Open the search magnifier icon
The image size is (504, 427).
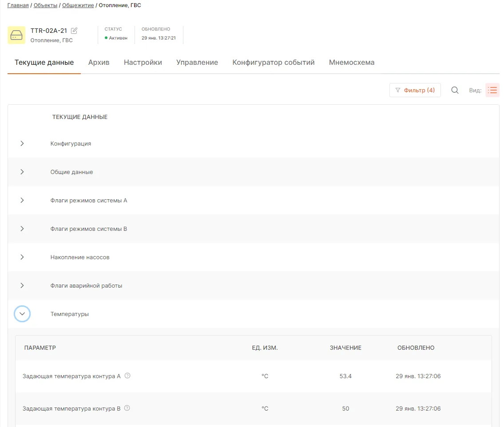(x=455, y=90)
